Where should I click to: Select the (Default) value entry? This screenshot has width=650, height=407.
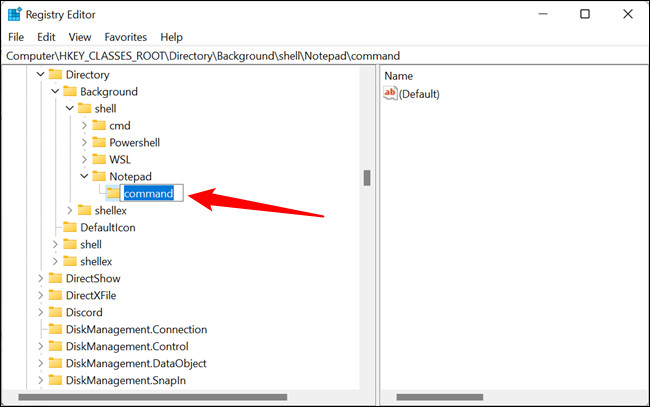[x=419, y=94]
